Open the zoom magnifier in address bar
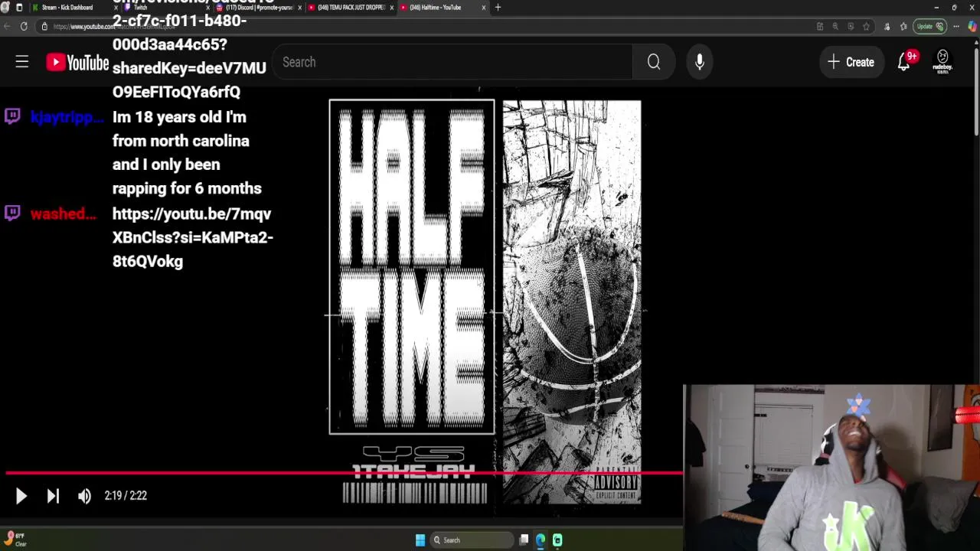 (835, 26)
